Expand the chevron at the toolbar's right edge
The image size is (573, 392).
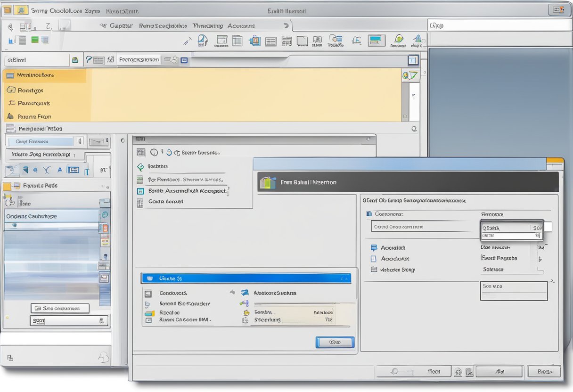(286, 25)
